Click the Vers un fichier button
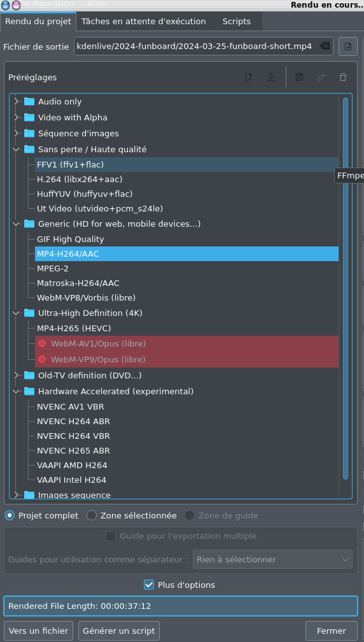Image resolution: width=364 pixels, height=642 pixels. coord(38,631)
